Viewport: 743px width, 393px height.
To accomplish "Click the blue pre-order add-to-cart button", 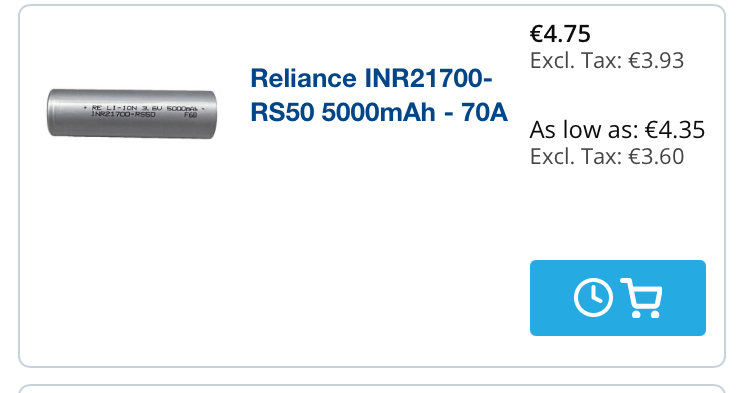I will [x=617, y=298].
